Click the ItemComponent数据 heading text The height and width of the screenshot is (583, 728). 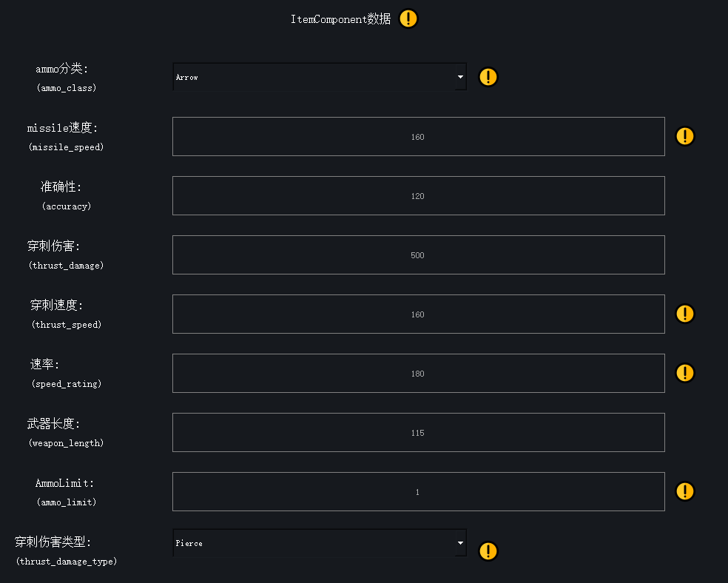pos(341,19)
